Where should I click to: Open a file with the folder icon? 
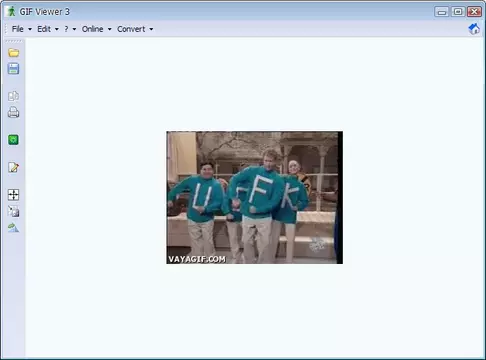click(x=13, y=53)
